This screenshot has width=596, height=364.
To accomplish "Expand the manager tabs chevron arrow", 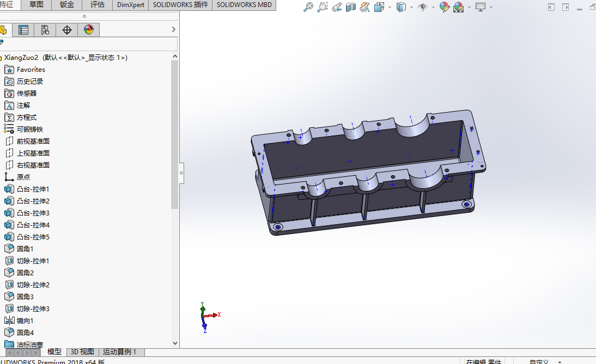I will 174,29.
